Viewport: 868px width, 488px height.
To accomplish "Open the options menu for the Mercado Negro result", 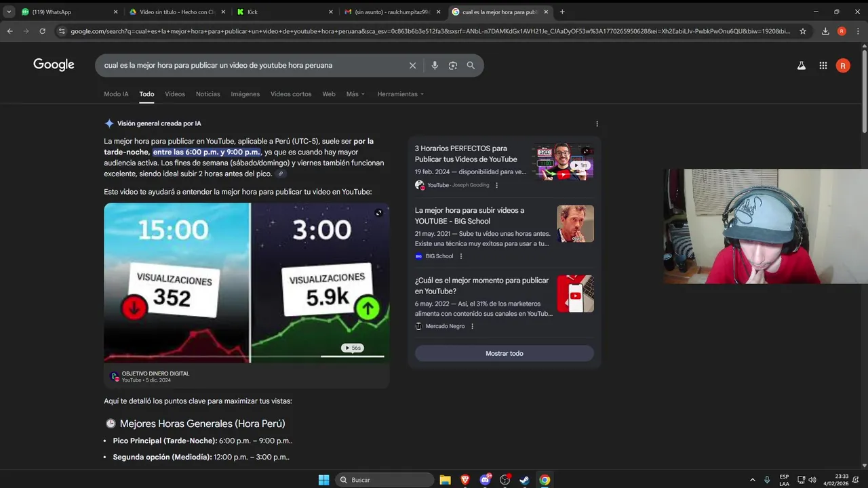I will [x=473, y=326].
